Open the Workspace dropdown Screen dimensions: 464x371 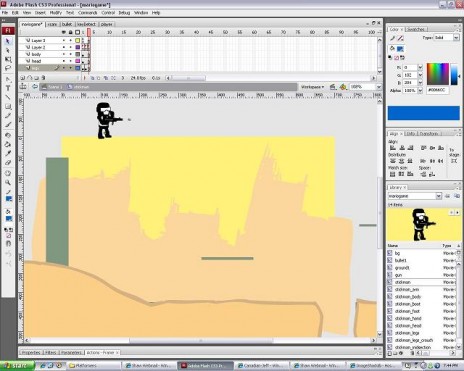(312, 87)
